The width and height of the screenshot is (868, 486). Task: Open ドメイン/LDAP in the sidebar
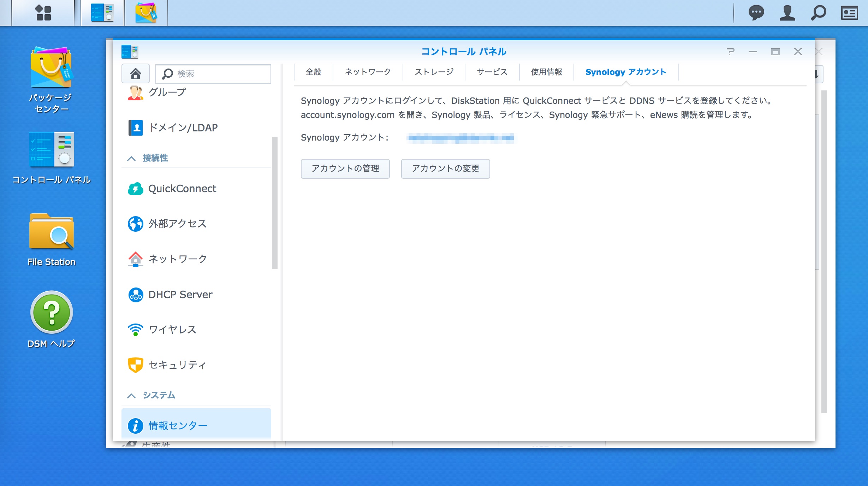(x=196, y=128)
